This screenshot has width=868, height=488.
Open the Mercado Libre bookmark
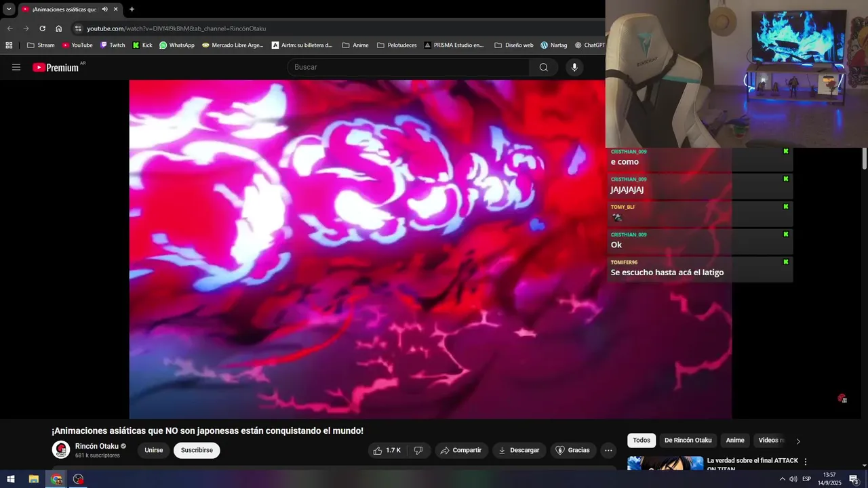[x=233, y=45]
